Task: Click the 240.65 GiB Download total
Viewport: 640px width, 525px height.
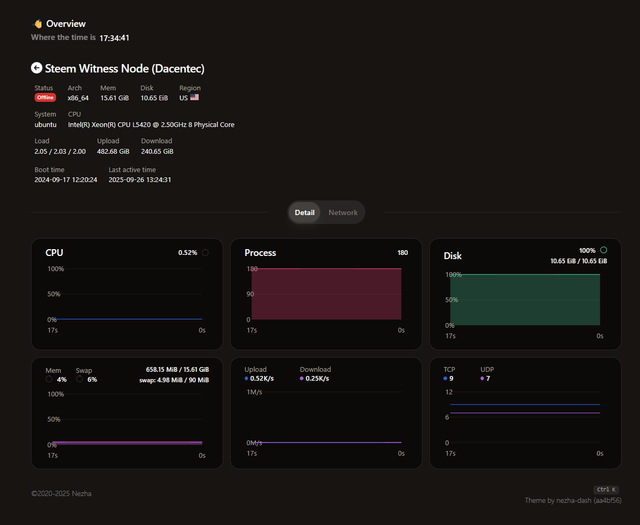Action: [x=157, y=151]
